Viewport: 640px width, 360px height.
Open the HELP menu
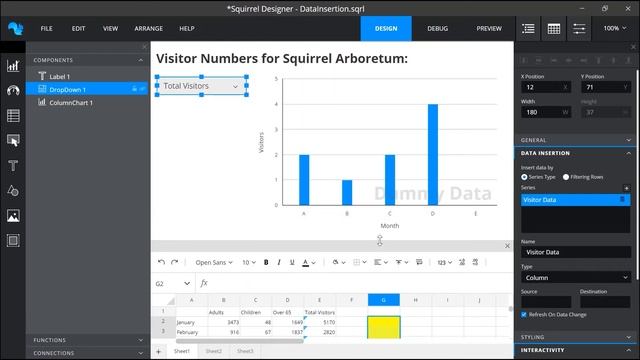[x=187, y=29]
